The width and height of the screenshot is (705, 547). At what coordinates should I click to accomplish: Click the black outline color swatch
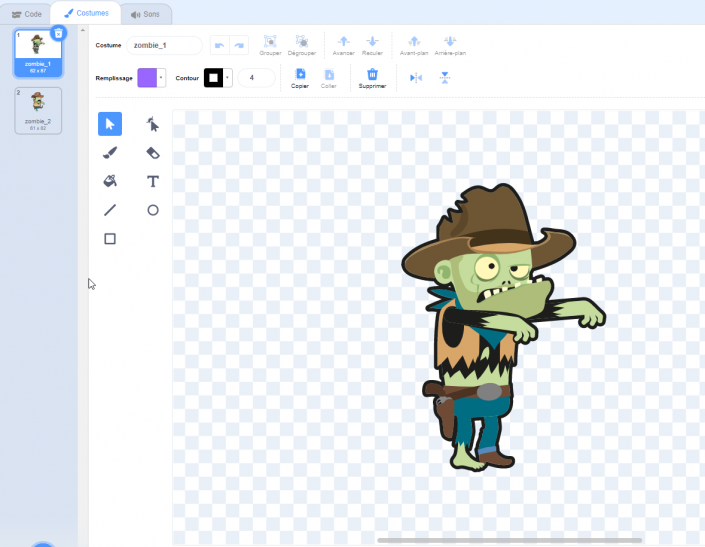pos(214,78)
